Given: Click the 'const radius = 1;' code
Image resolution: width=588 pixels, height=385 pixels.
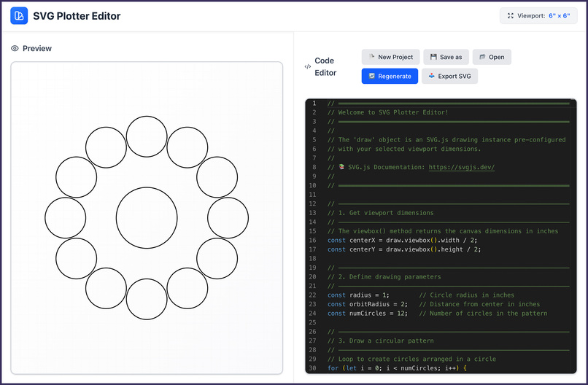Looking at the screenshot, I should point(358,295).
